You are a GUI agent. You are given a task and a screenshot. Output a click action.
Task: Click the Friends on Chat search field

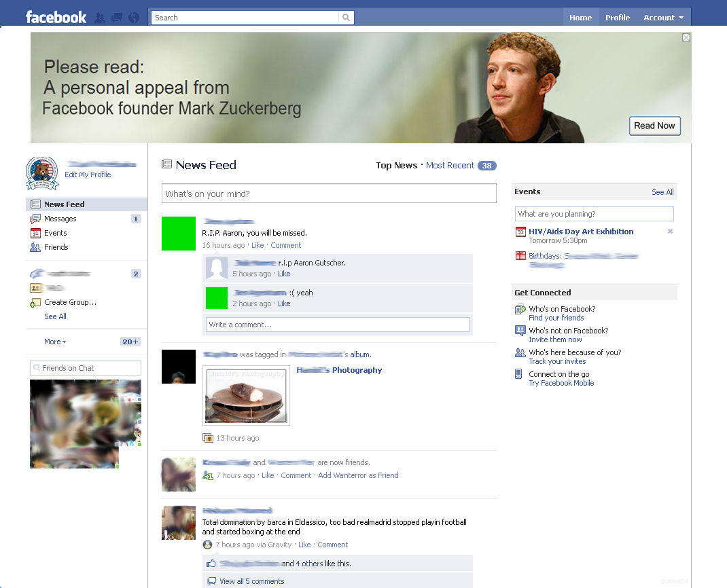pyautogui.click(x=86, y=368)
